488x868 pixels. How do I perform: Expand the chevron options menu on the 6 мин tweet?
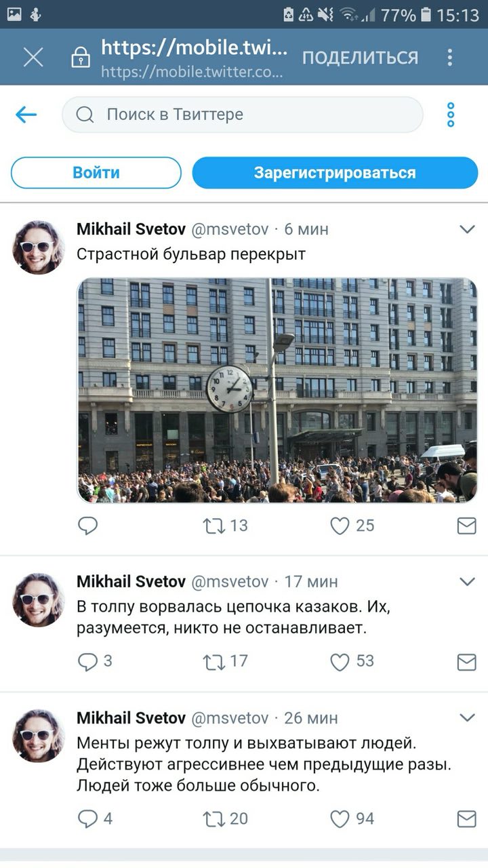467,229
